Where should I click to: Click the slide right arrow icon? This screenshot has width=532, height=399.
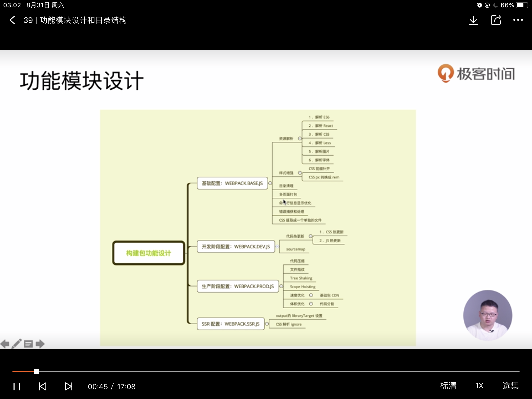40,344
